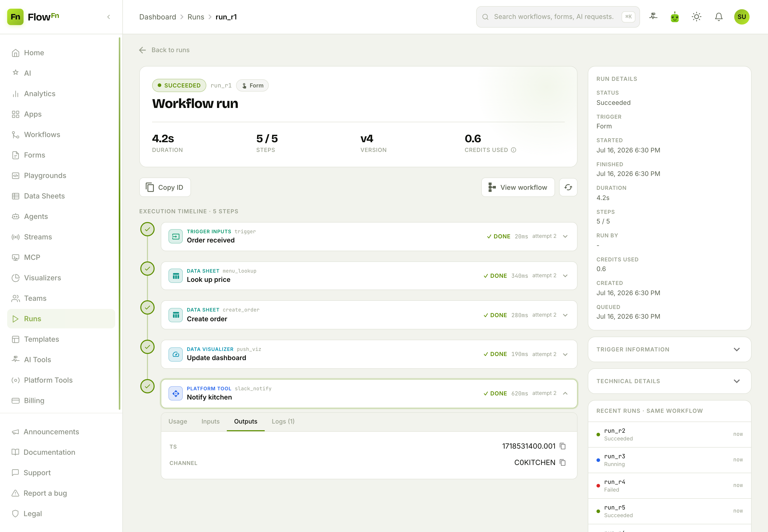
Task: Click the Notify kitchen platform tool icon
Action: pos(176,394)
